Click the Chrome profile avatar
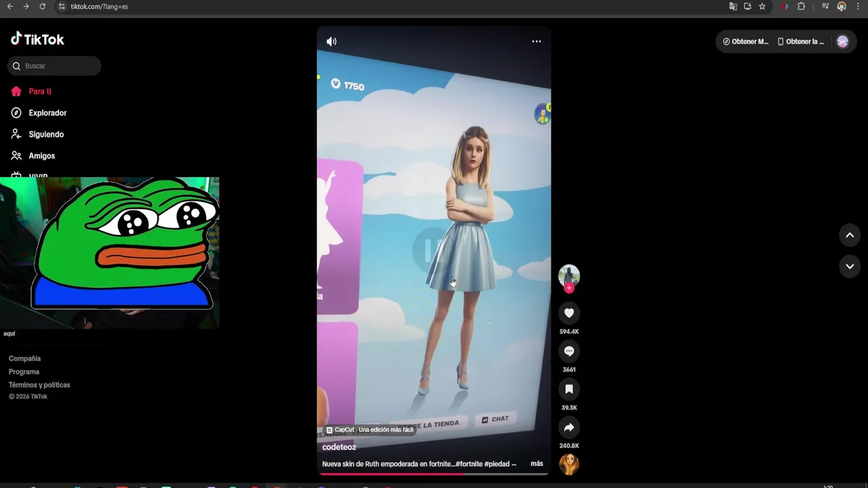This screenshot has height=488, width=868. 842,6
